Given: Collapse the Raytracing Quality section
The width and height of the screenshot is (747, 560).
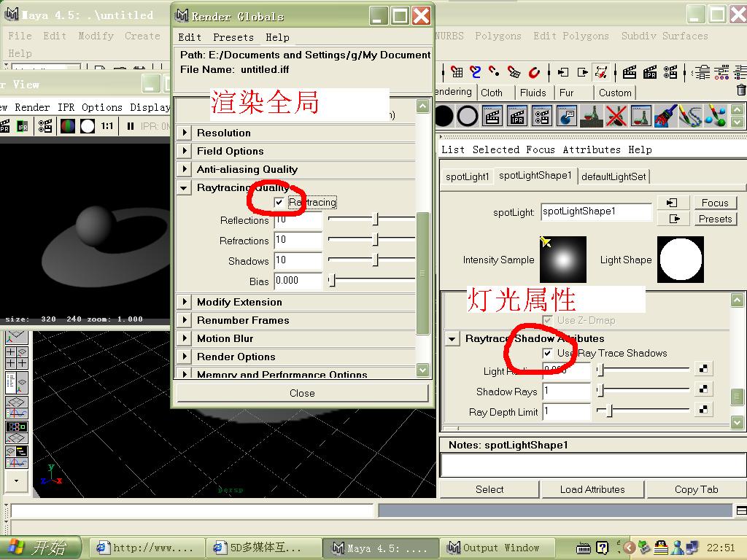Looking at the screenshot, I should pos(184,188).
